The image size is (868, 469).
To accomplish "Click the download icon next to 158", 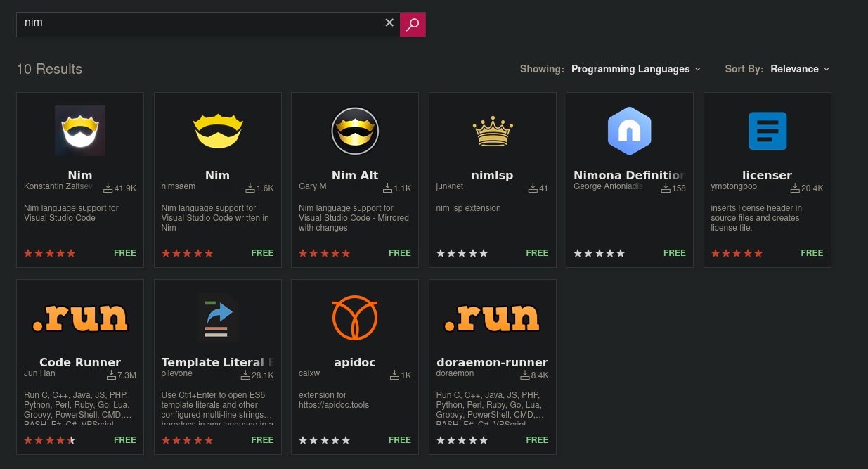I will pyautogui.click(x=666, y=188).
